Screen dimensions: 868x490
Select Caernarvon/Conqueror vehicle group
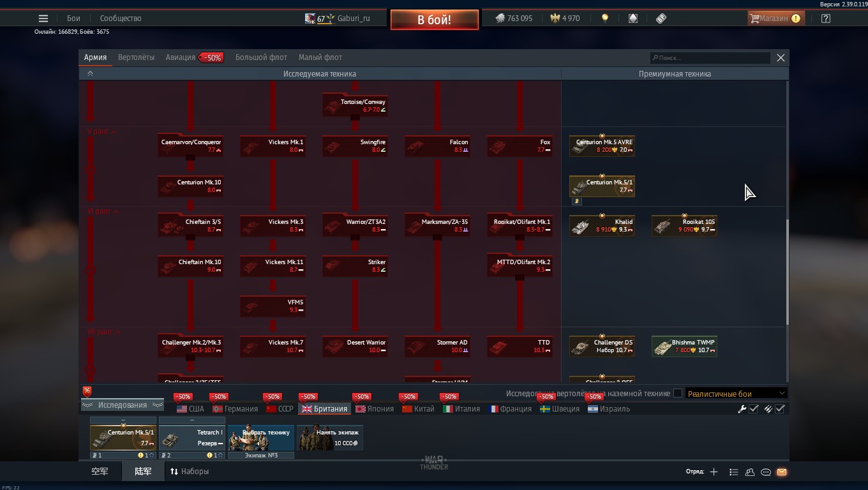pyautogui.click(x=190, y=145)
